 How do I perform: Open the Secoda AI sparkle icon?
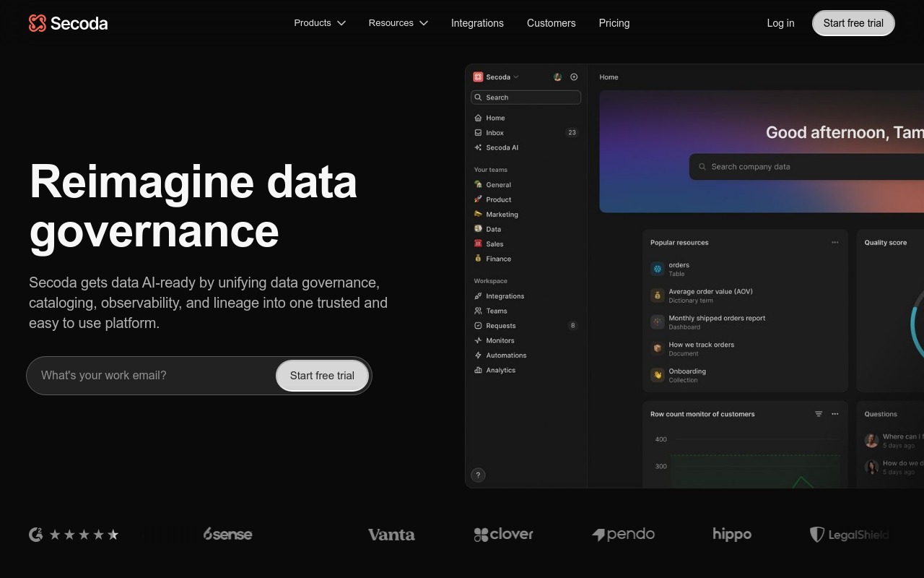click(x=478, y=147)
